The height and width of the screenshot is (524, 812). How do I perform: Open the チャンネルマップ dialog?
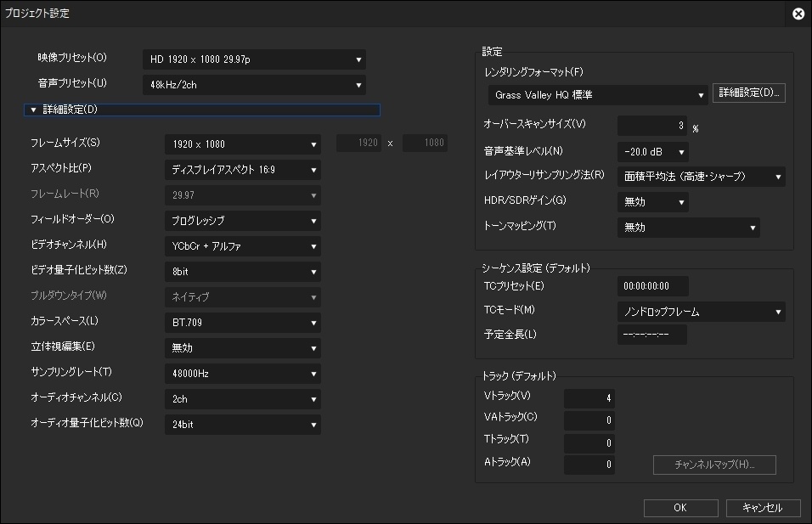pos(713,465)
